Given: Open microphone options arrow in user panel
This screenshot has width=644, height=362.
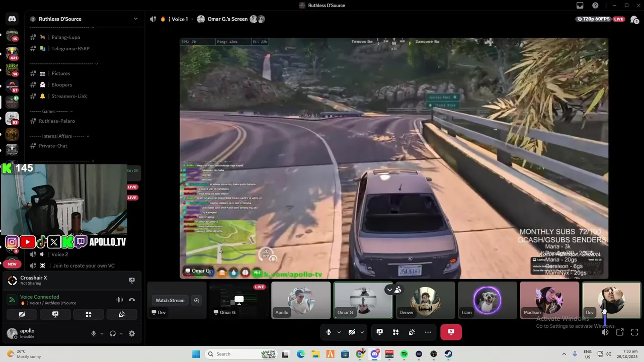Looking at the screenshot, I should coord(102,333).
